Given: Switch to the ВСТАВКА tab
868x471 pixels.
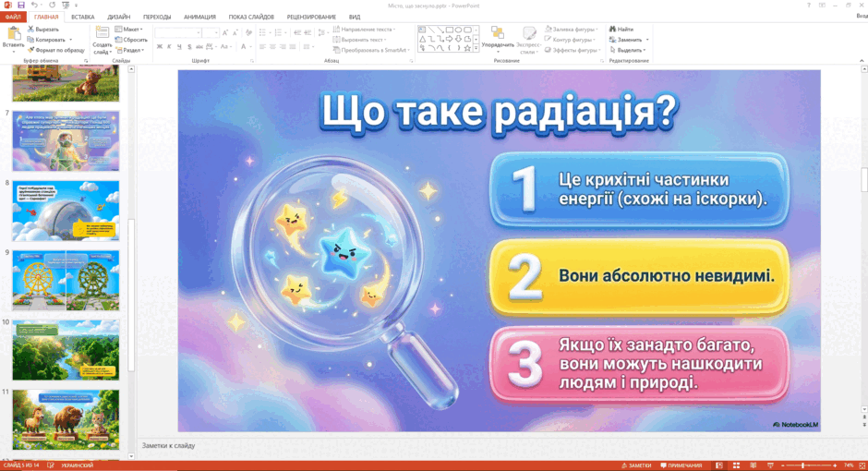Looking at the screenshot, I should pyautogui.click(x=82, y=18).
